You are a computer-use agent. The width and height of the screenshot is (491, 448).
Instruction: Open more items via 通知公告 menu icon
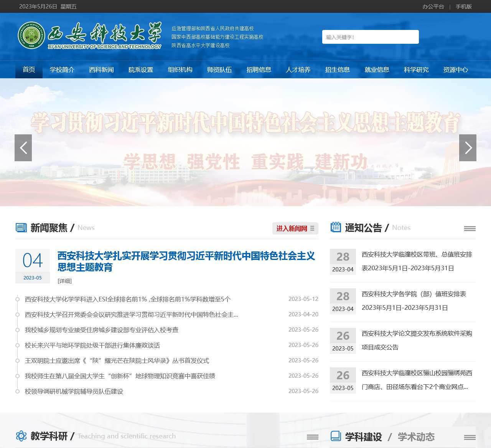click(470, 228)
